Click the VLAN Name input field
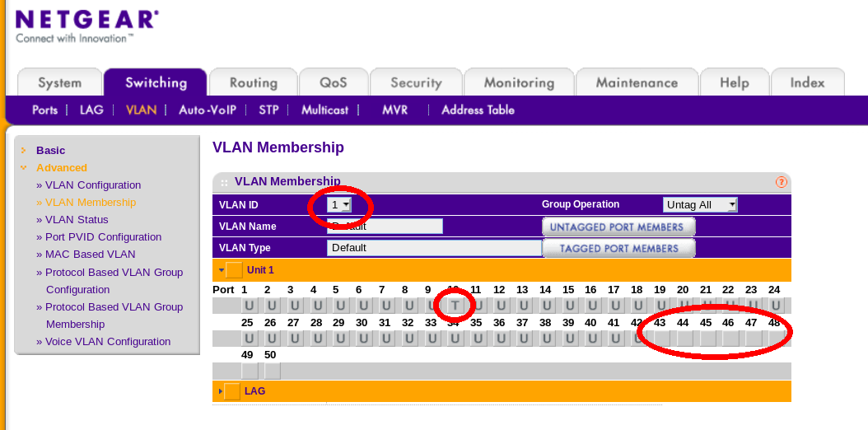Image resolution: width=868 pixels, height=430 pixels. (x=385, y=226)
